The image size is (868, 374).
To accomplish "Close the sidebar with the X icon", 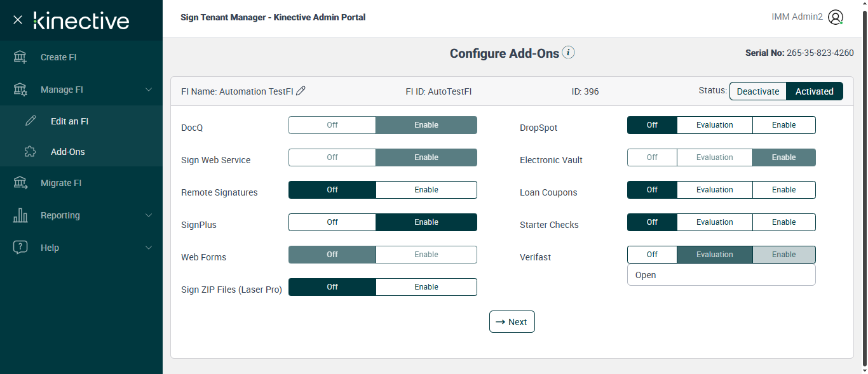I will click(x=18, y=20).
